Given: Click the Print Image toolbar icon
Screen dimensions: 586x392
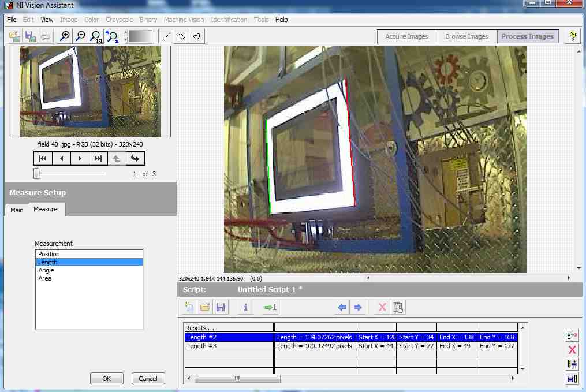Looking at the screenshot, I should [x=45, y=36].
